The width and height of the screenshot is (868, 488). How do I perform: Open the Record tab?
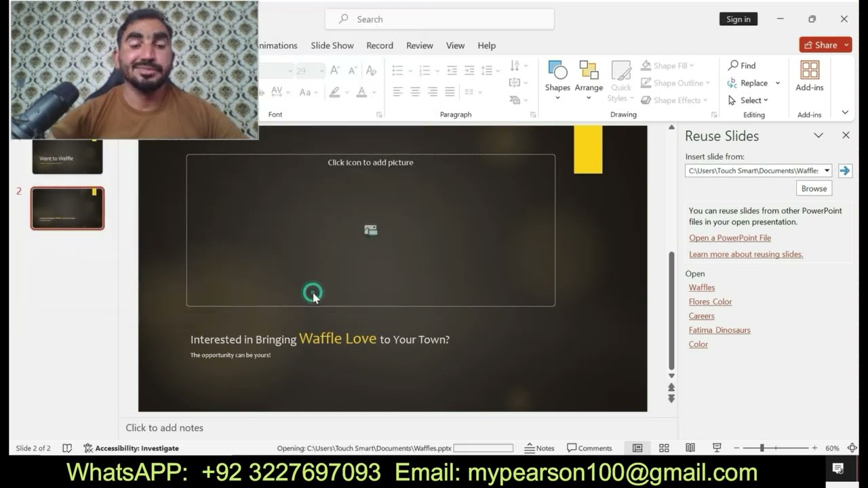tap(380, 45)
